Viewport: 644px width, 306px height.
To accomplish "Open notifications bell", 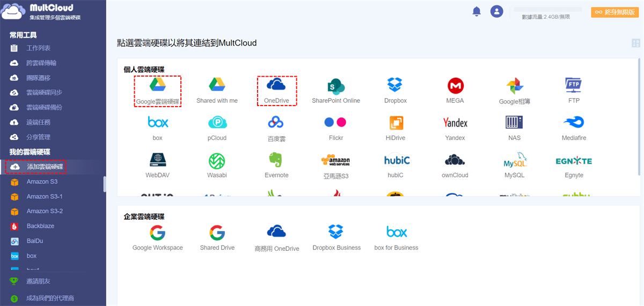I will 477,11.
